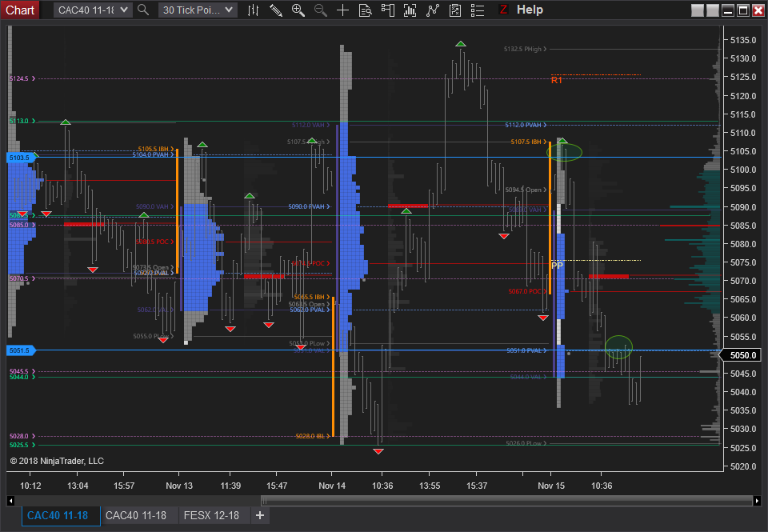Viewport: 768px width, 532px height.
Task: Click the green triangle above the 5132.5 swing high
Action: (461, 43)
